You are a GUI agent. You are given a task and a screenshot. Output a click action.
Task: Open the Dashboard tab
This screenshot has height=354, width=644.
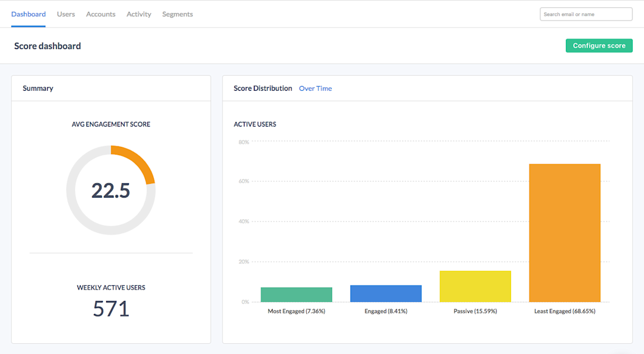pos(29,14)
